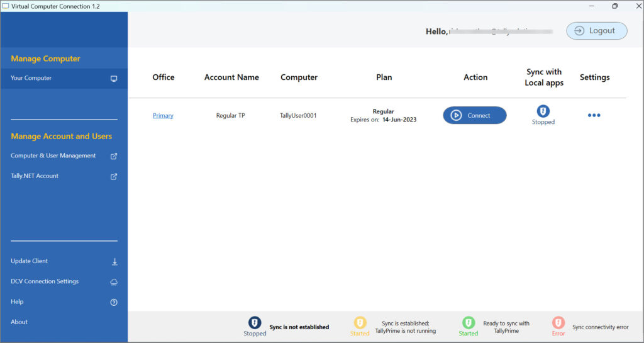Click the play icon inside Connect button
This screenshot has width=644, height=343.
point(456,115)
